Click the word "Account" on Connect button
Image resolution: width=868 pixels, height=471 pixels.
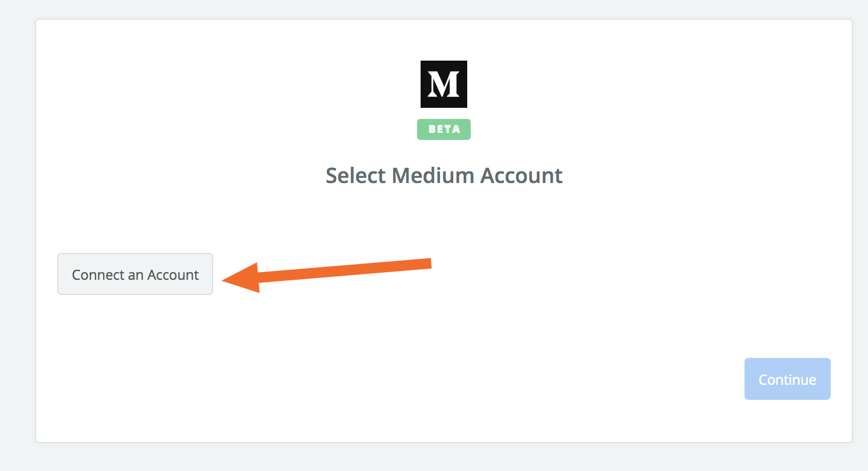tap(173, 275)
